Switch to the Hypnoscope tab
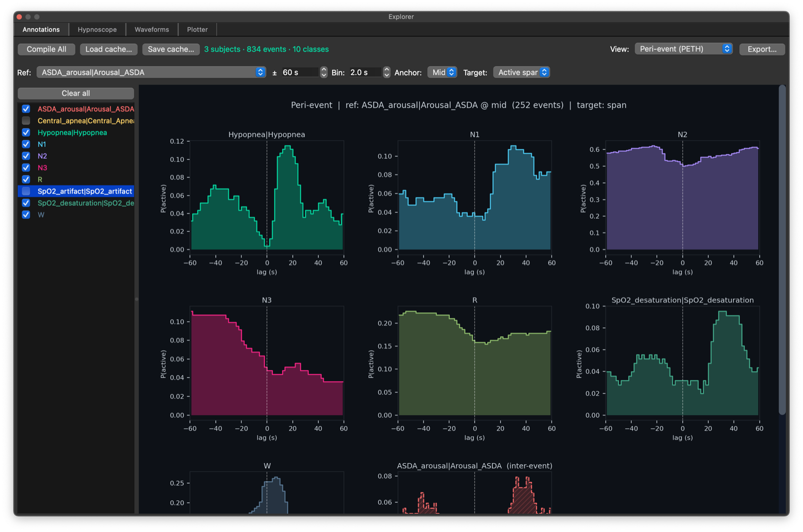The height and width of the screenshot is (532, 803). [x=97, y=30]
